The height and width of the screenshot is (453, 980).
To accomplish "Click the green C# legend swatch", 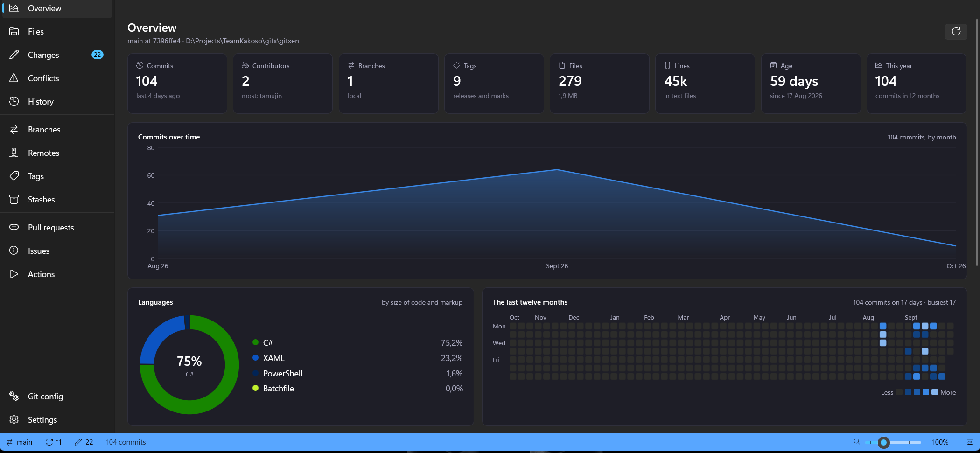I will pyautogui.click(x=255, y=342).
